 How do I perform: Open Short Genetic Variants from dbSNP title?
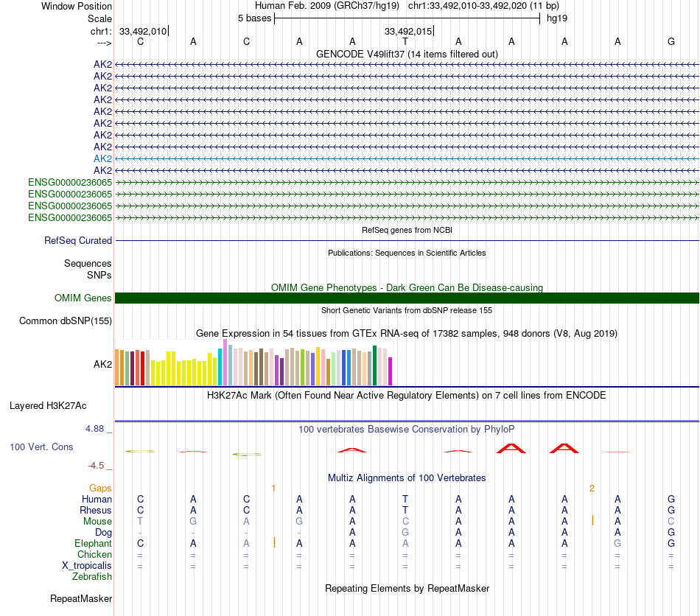(x=407, y=310)
